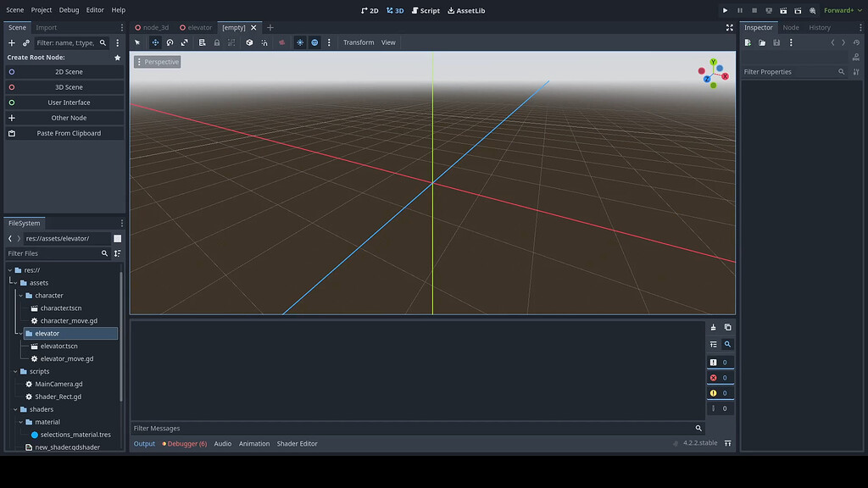Switch to the Script workspace
This screenshot has height=488, width=868.
(x=426, y=10)
